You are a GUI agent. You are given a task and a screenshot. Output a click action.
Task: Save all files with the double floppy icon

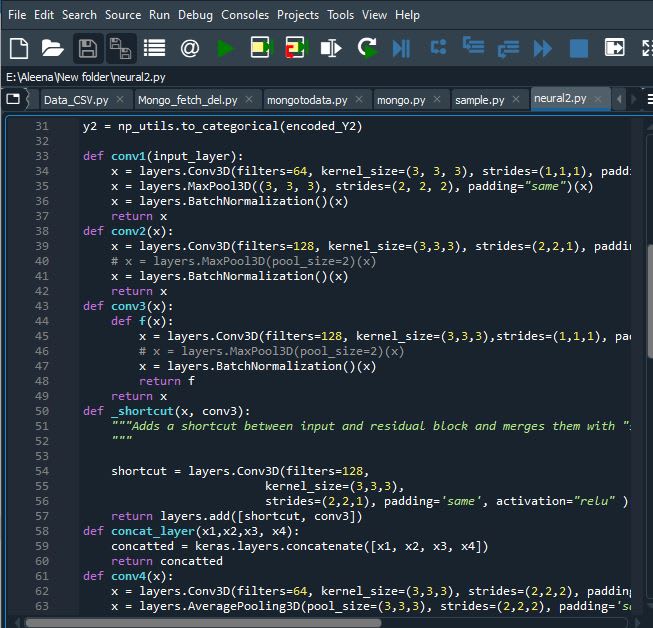(x=121, y=48)
